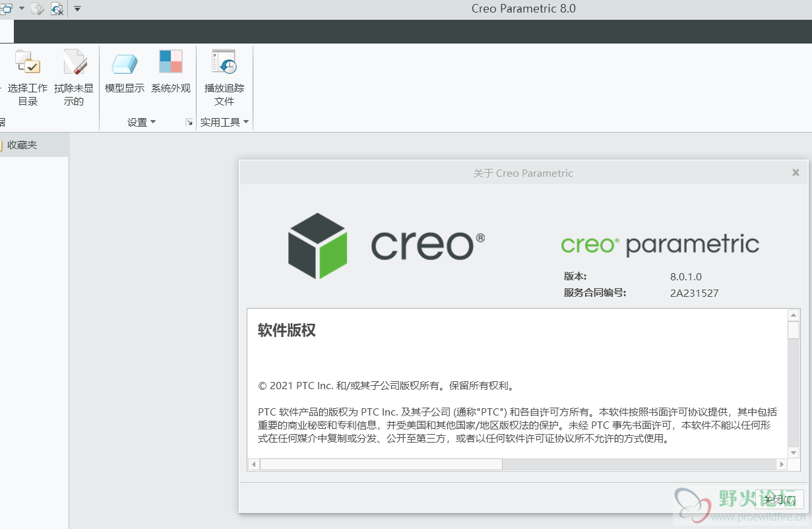Click the 版本: label
This screenshot has width=812, height=529.
(x=575, y=276)
